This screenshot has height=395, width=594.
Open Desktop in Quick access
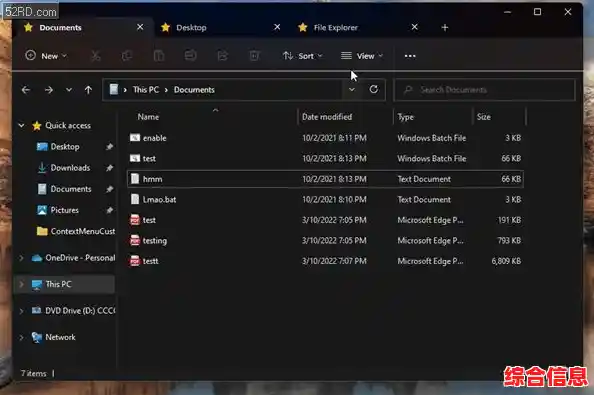(65, 147)
